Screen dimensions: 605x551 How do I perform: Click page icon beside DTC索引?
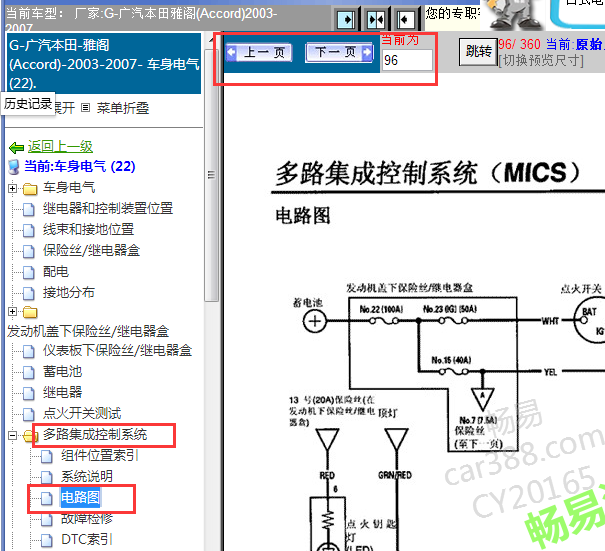point(47,541)
